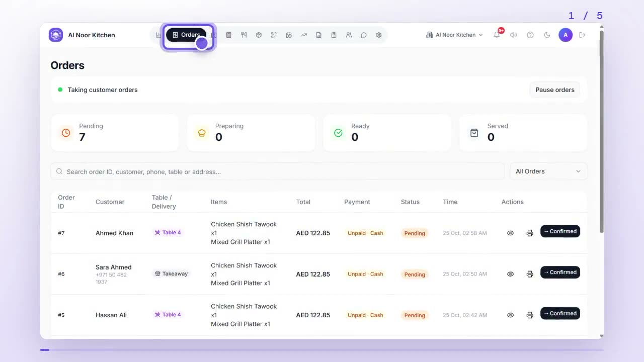This screenshot has height=362, width=644.
Task: Toggle dark mode with the moon icon
Action: pyautogui.click(x=547, y=35)
